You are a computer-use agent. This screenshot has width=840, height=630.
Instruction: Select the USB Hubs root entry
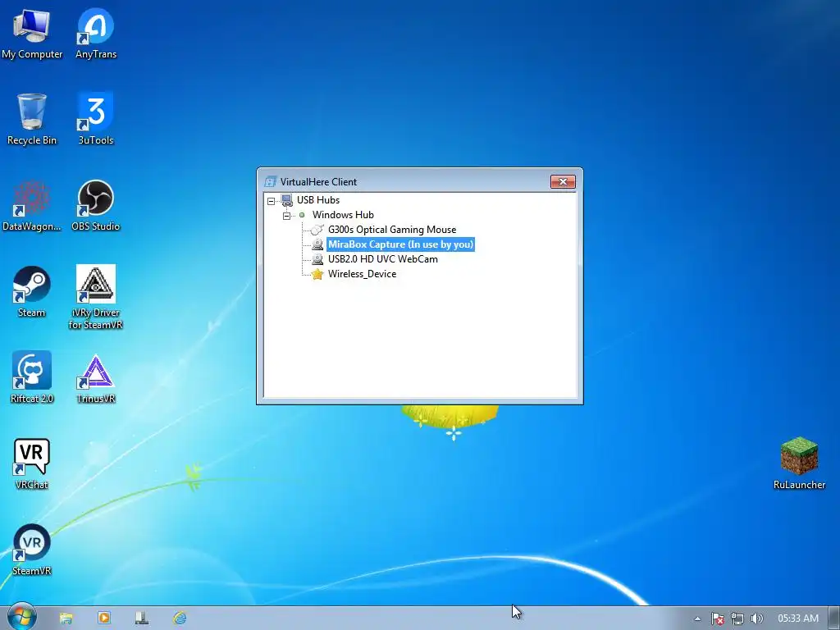tap(318, 200)
